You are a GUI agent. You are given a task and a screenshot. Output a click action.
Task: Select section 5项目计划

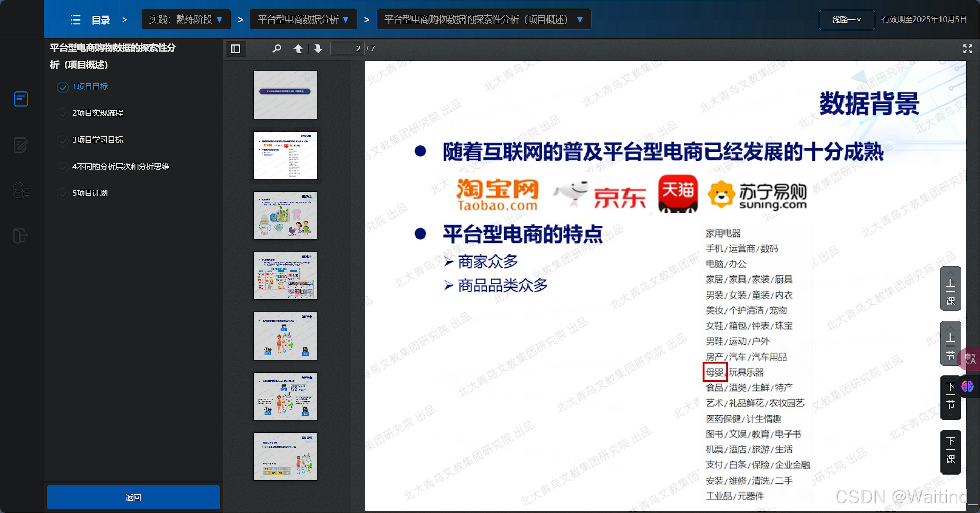[x=90, y=193]
